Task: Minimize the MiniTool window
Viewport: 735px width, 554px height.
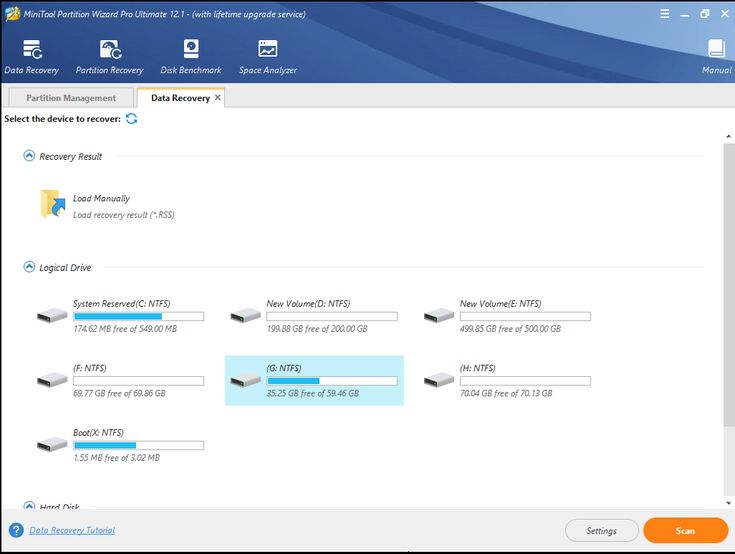Action: pos(685,14)
